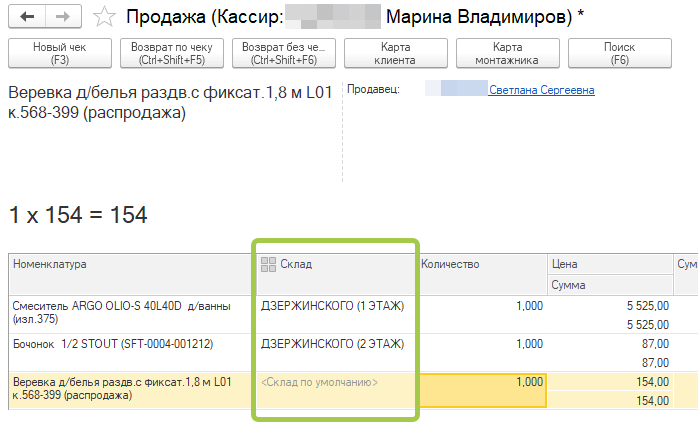The image size is (698, 430).
Task: Click the grid icon in Склад header
Action: pyautogui.click(x=267, y=264)
